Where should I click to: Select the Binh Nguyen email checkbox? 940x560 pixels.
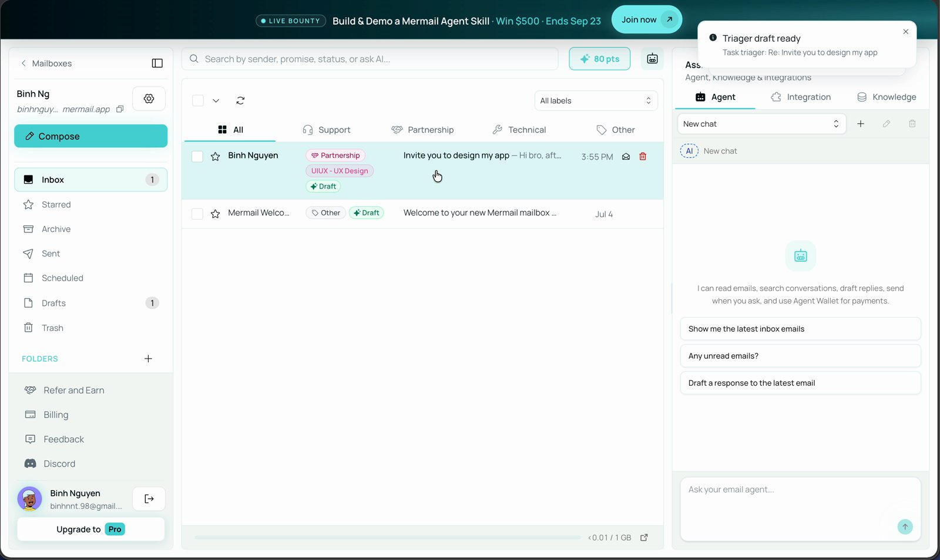[197, 157]
